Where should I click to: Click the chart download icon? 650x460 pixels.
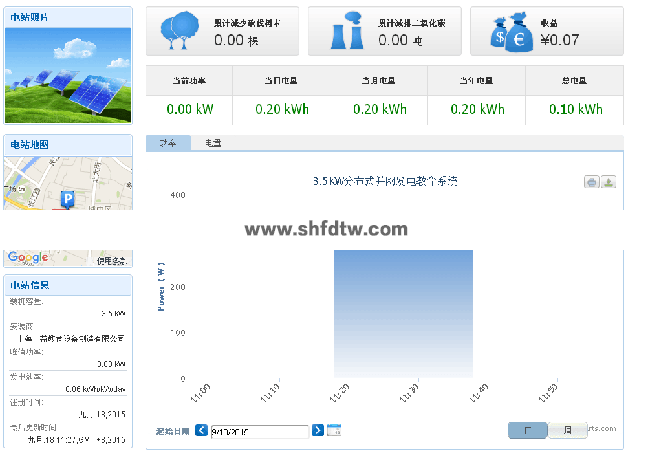[608, 182]
